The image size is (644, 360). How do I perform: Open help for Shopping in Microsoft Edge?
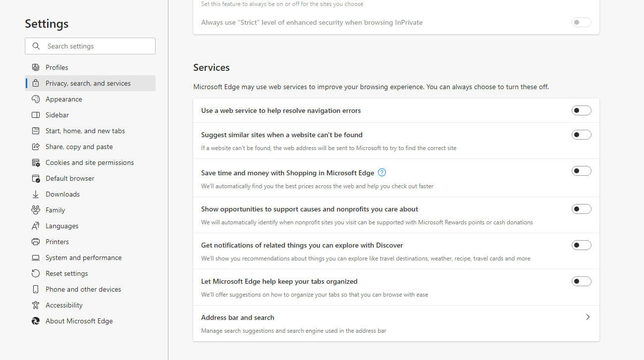(381, 172)
